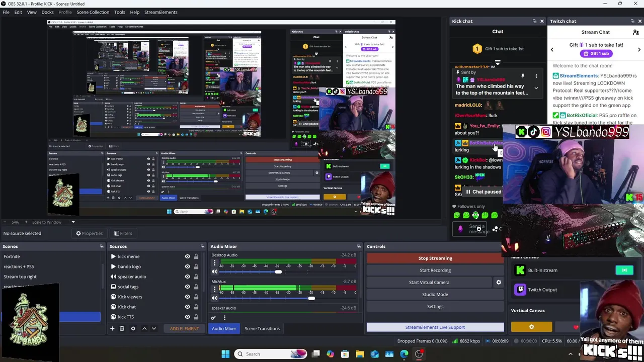Open source properties gear in Sources toolbar

pyautogui.click(x=133, y=328)
